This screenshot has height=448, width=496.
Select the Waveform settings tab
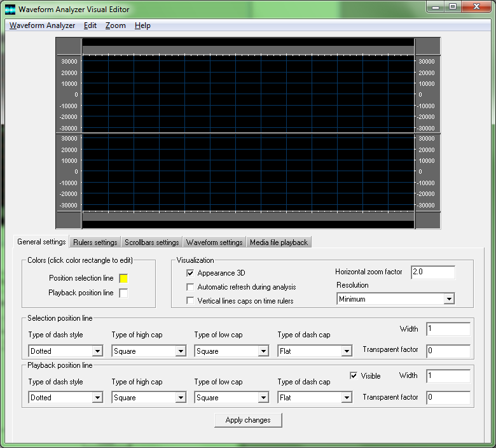pos(214,242)
